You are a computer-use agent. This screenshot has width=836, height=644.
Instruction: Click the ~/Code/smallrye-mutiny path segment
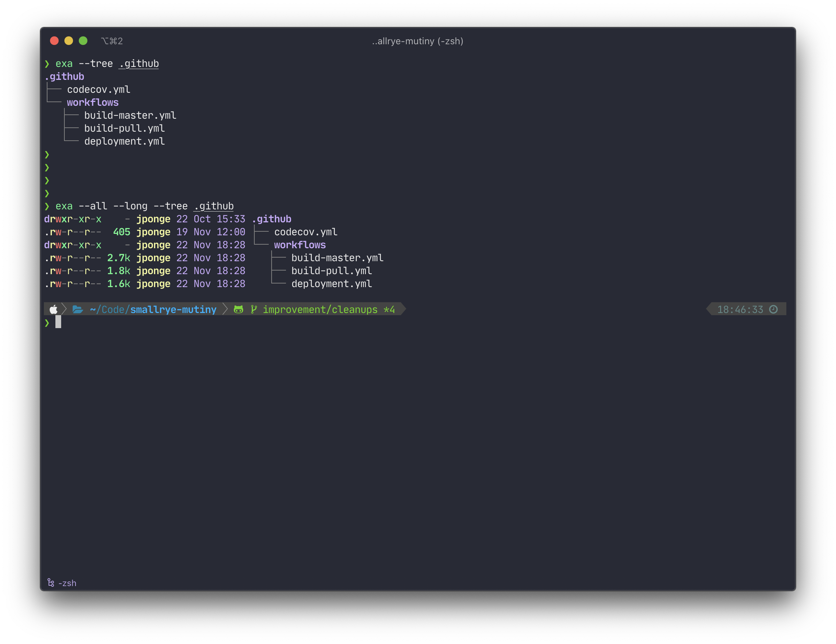(153, 309)
